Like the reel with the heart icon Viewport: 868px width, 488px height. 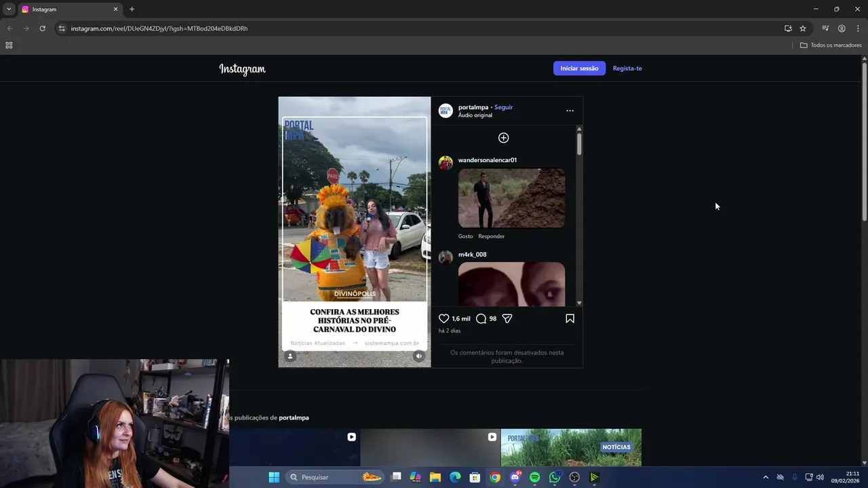tap(443, 319)
